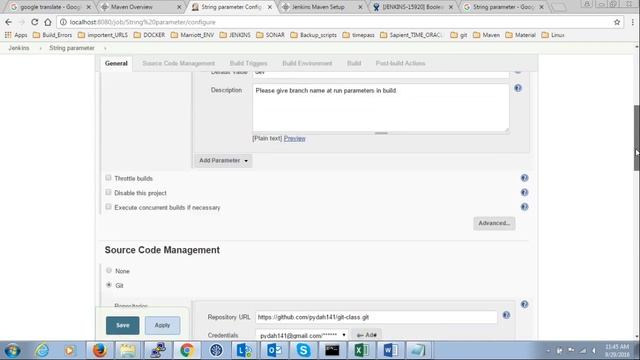
Task: Open help for Description field
Action: click(518, 88)
